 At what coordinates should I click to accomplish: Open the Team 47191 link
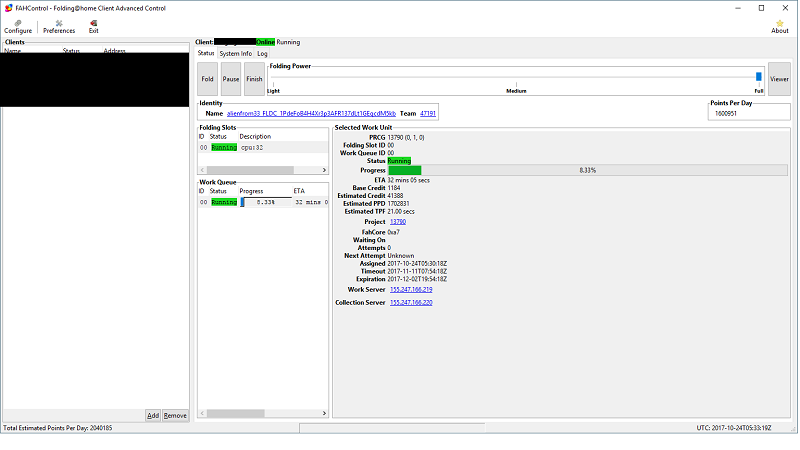pyautogui.click(x=428, y=114)
